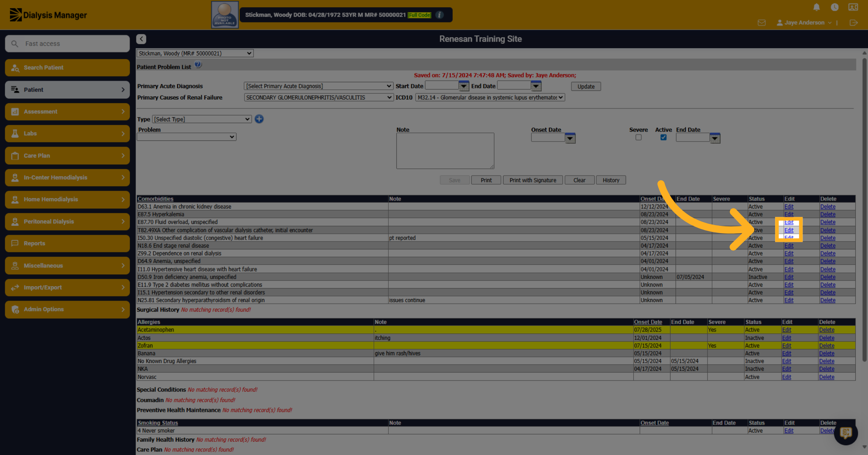Click Delete for the Acetaminophen allergy
Viewport: 868px width, 455px height.
[827, 330]
